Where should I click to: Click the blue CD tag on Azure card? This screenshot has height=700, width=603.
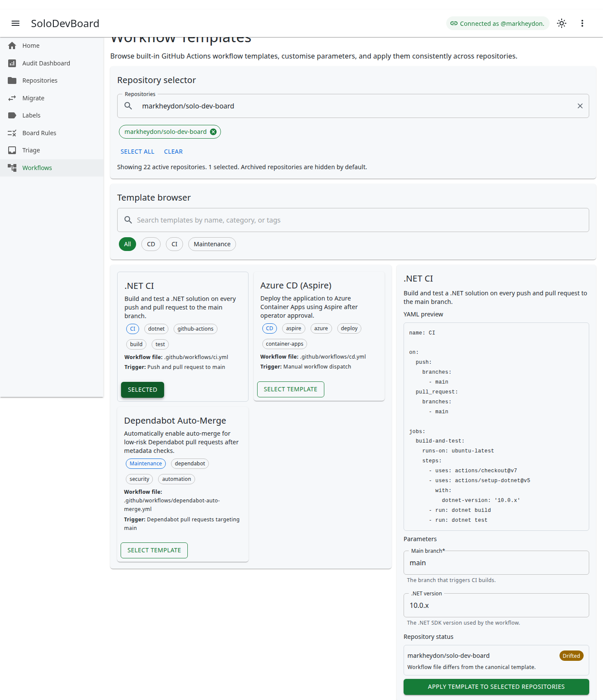pos(270,328)
